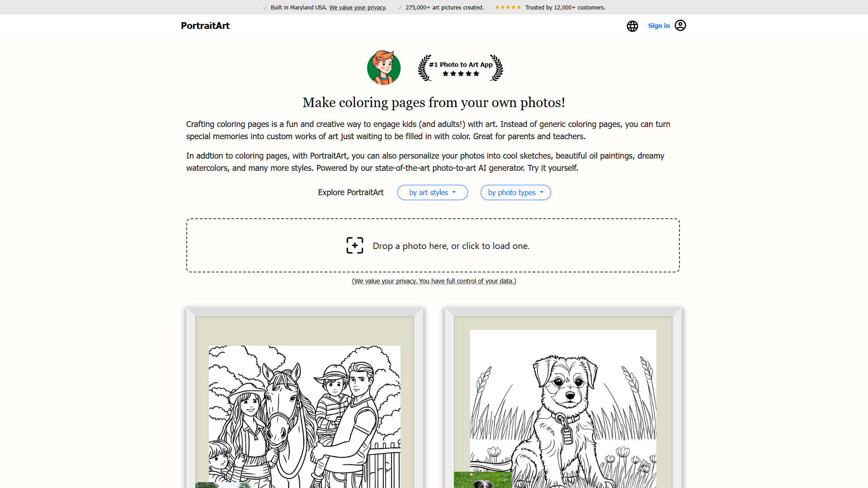Open the 'You have full control of your data' link
The width and height of the screenshot is (868, 488).
(x=466, y=281)
